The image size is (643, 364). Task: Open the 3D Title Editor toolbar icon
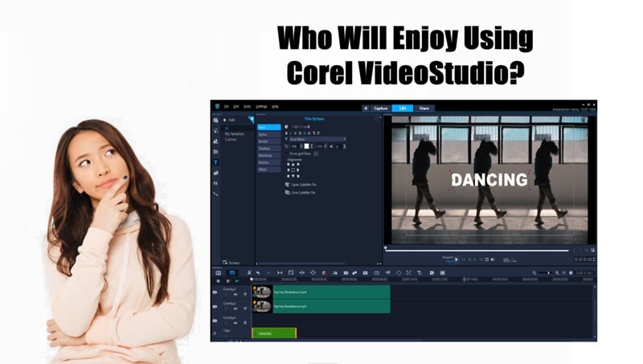coord(420,272)
